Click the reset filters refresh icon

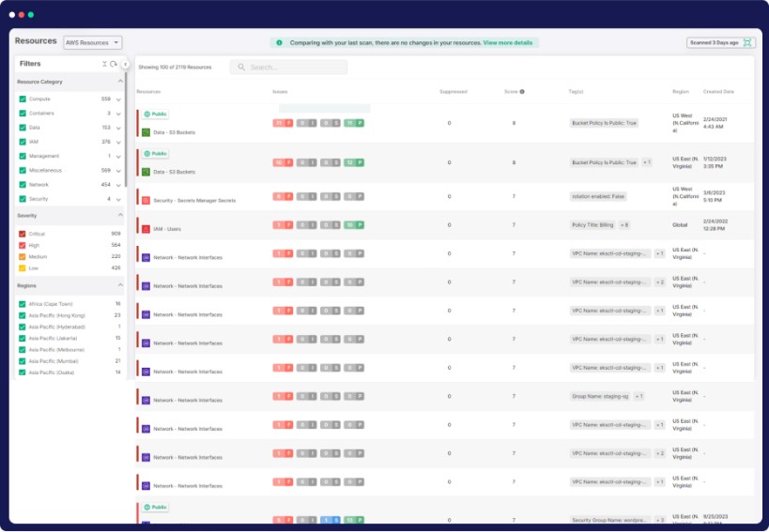pos(113,64)
